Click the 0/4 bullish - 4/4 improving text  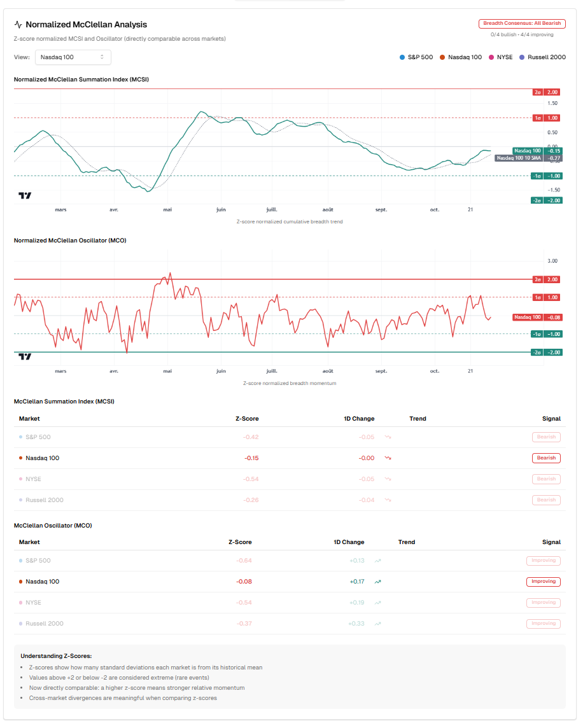pyautogui.click(x=522, y=35)
